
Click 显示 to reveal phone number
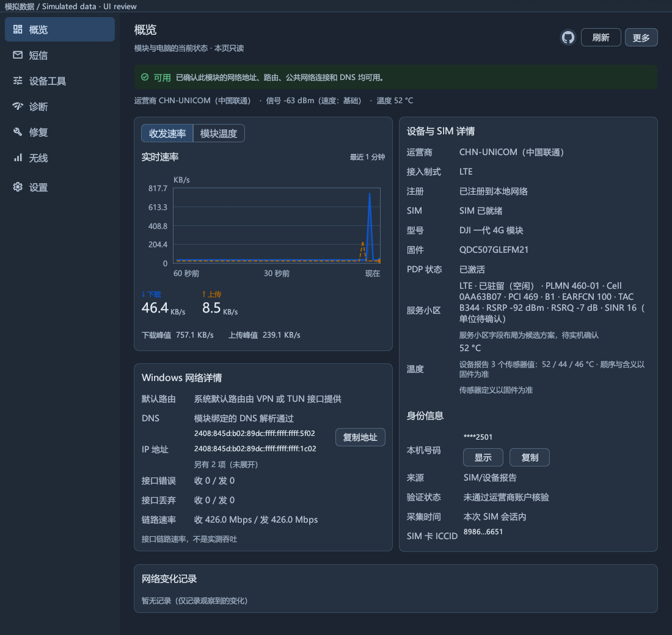tap(483, 457)
